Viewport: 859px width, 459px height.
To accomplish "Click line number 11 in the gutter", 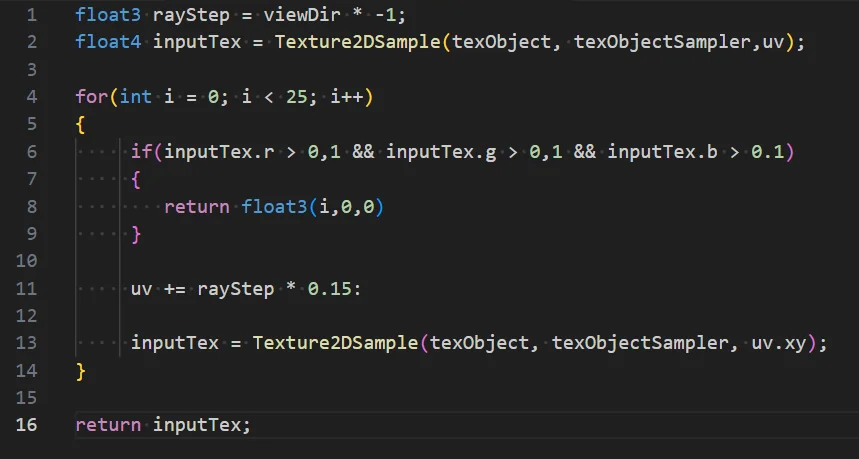I will (x=26, y=289).
